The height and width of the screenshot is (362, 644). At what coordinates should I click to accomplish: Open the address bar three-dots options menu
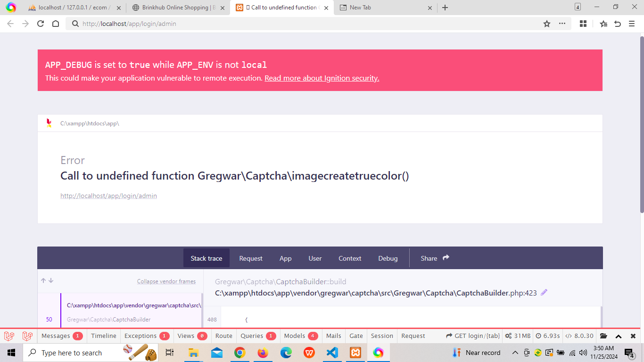pos(562,24)
